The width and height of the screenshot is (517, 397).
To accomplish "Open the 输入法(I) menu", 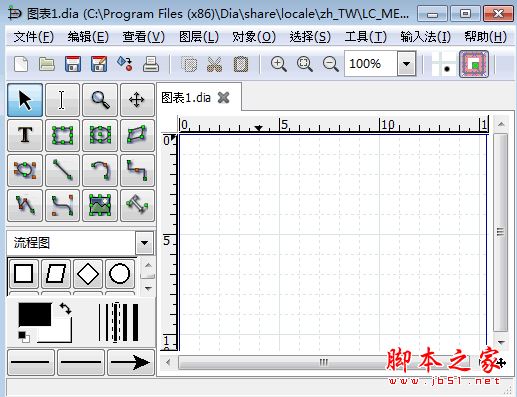I will coord(426,36).
